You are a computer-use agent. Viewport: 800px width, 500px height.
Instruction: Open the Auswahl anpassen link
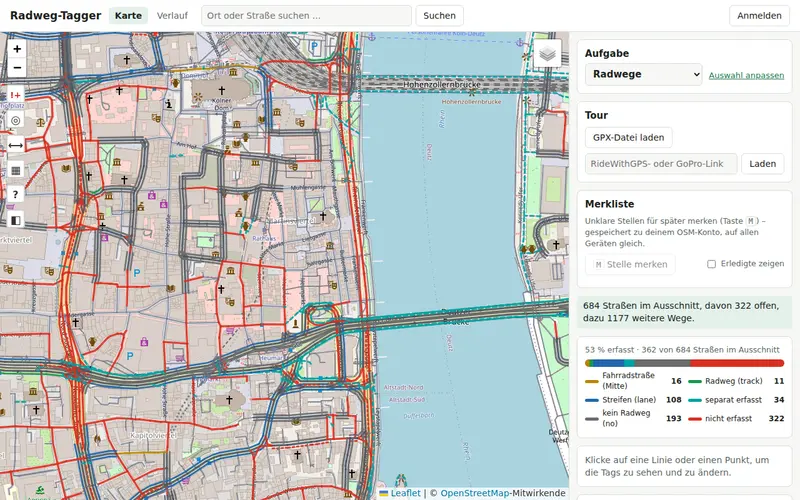[x=746, y=76]
